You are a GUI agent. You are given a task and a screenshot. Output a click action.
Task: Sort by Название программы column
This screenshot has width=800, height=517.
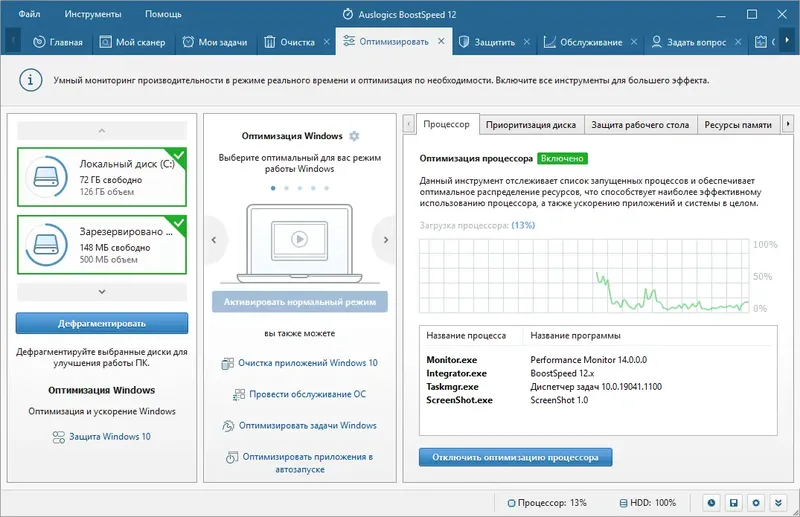[575, 336]
